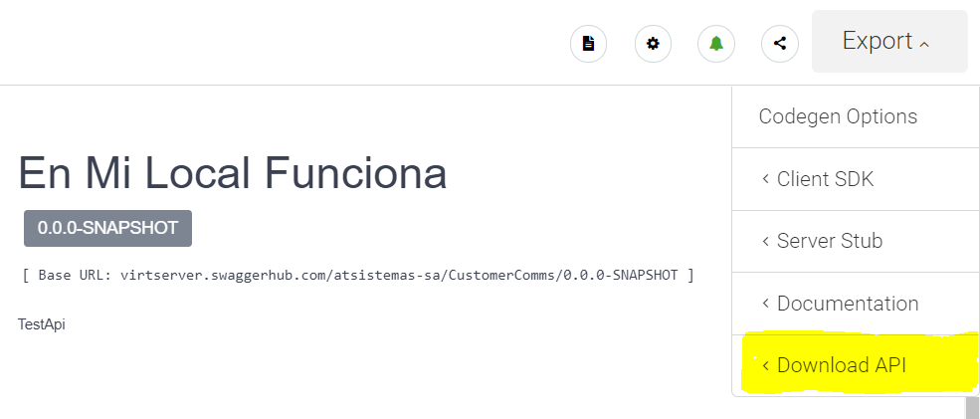Click the En Mi Local Funciona title
980x419 pixels.
[233, 172]
